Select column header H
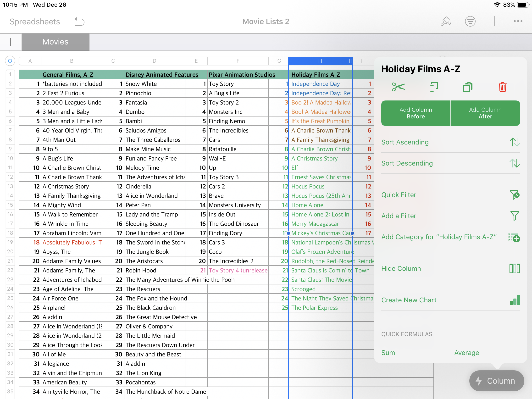This screenshot has height=399, width=532. (x=320, y=61)
